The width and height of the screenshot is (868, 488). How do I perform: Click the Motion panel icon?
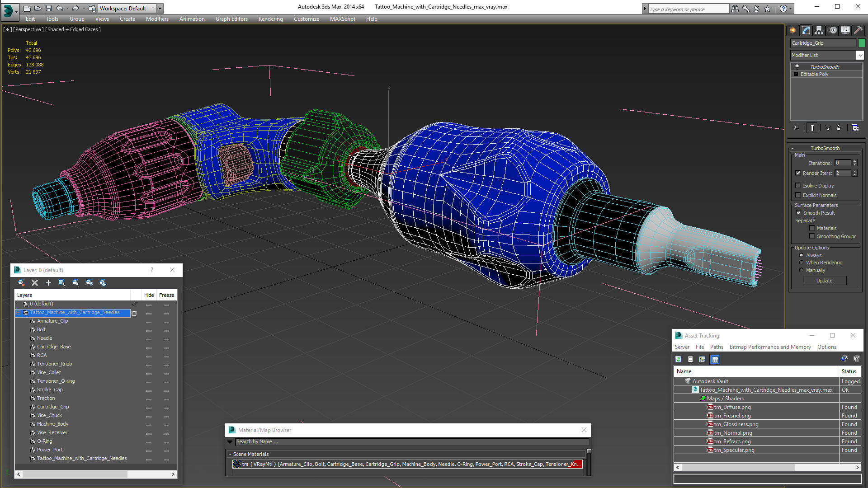[x=832, y=30]
